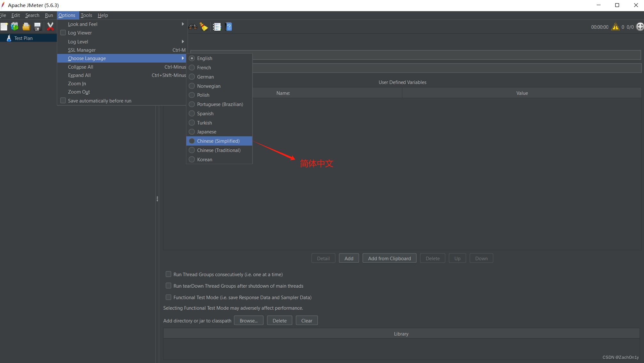The width and height of the screenshot is (644, 363).
Task: Click the remote engines status icon
Action: (x=640, y=27)
